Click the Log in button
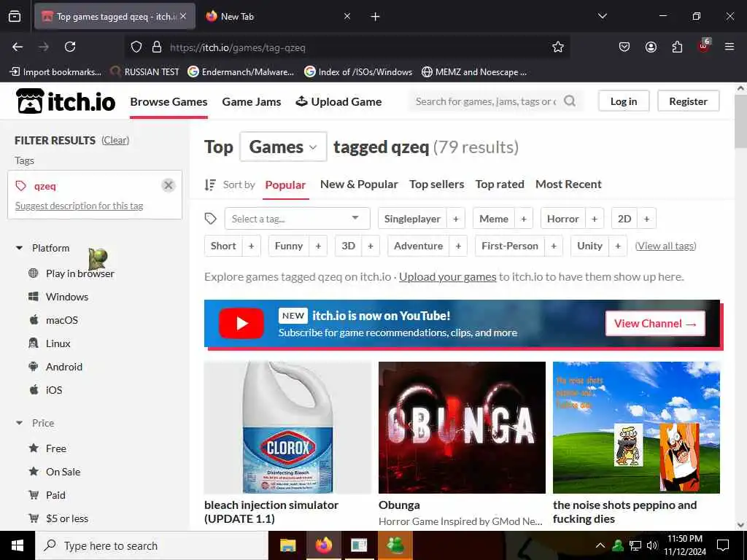 tap(624, 101)
